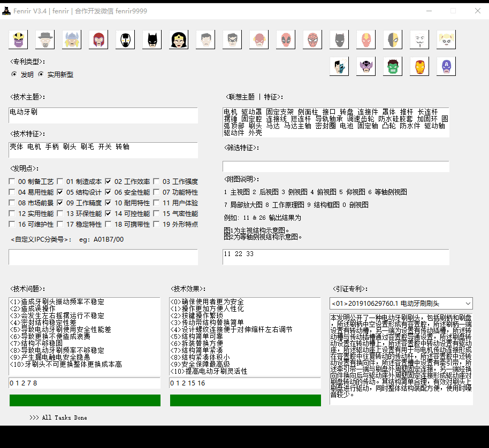The height and width of the screenshot is (448, 489).
Task: Select the Iron Man icon
Action: point(419,66)
